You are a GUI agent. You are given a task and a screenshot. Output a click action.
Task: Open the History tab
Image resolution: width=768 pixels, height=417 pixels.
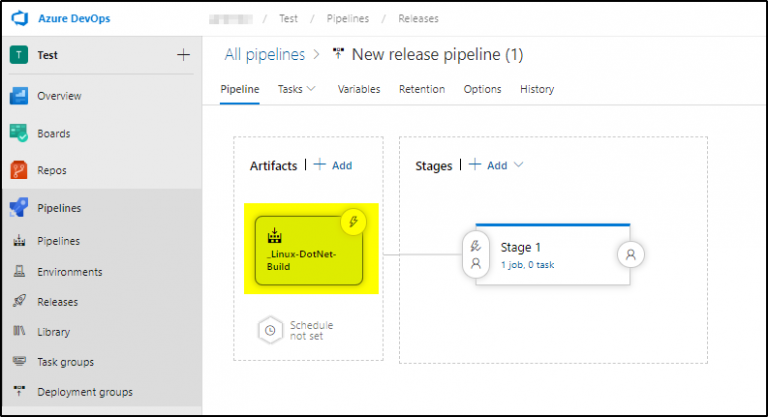click(x=537, y=89)
